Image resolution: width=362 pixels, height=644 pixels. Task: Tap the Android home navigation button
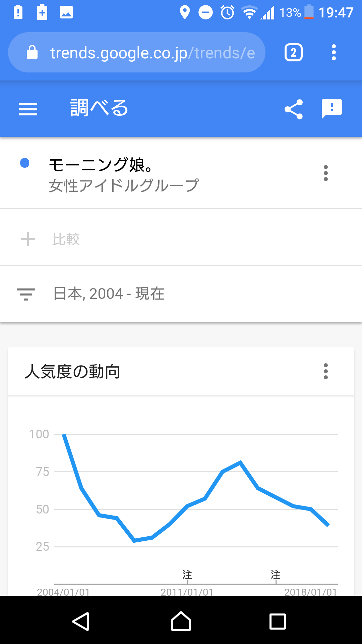[181, 621]
